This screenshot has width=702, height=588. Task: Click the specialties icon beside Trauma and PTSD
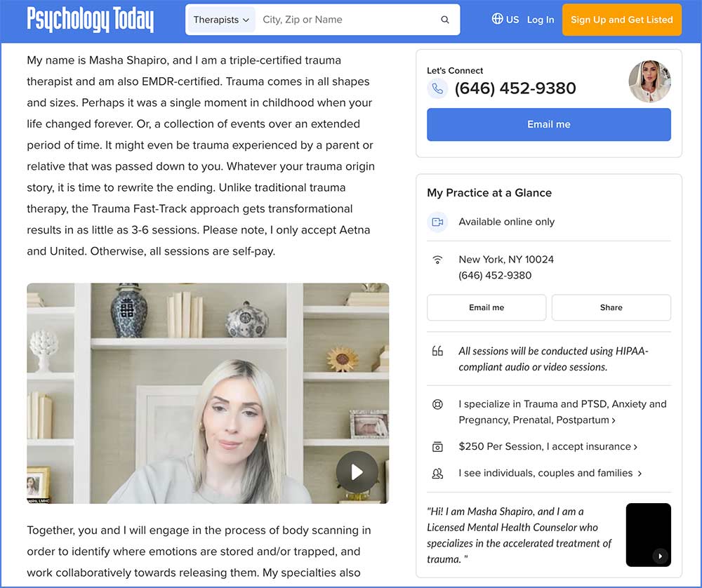pyautogui.click(x=437, y=404)
